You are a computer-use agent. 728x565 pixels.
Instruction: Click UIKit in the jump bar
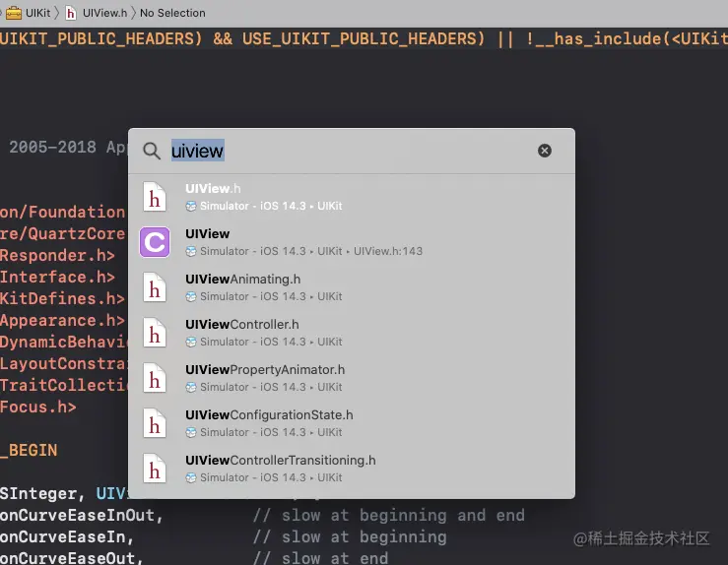[x=37, y=13]
